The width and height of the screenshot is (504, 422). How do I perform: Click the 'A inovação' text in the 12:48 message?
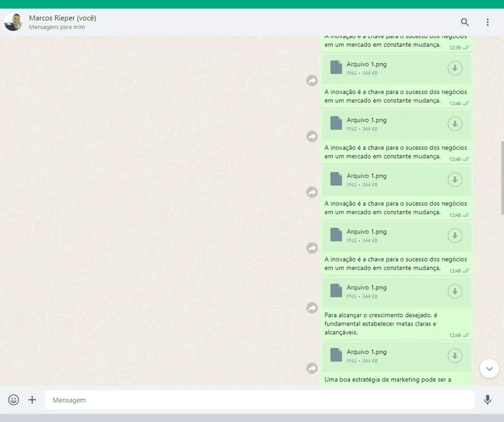(396, 207)
